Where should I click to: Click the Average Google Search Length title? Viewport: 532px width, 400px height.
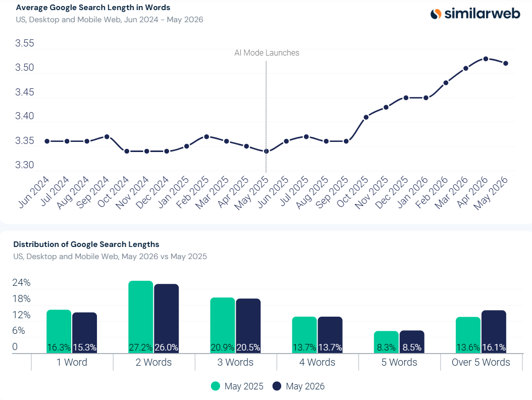pos(93,8)
